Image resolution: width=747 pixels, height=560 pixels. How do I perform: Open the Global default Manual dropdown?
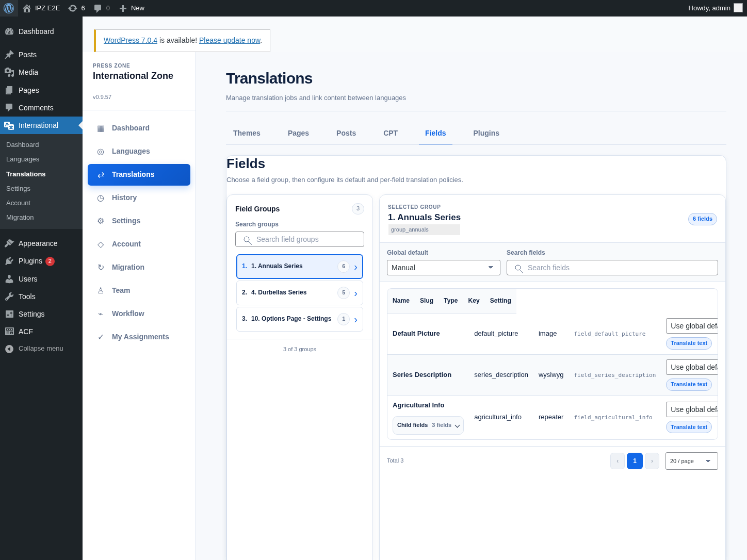click(x=444, y=268)
